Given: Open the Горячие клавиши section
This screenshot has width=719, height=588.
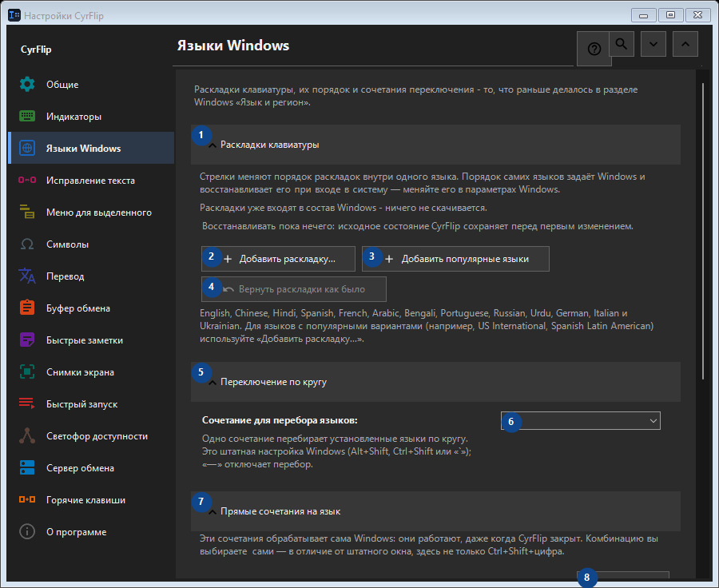Looking at the screenshot, I should point(91,500).
